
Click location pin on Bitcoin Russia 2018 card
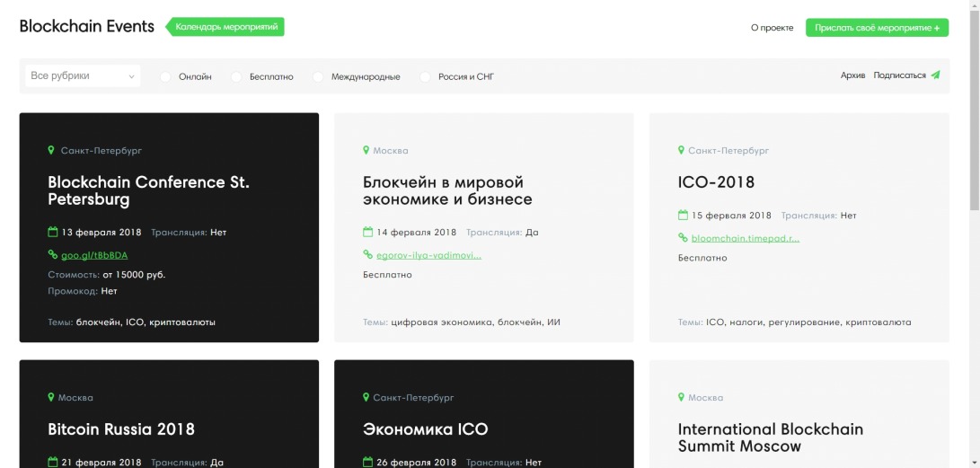(x=51, y=397)
